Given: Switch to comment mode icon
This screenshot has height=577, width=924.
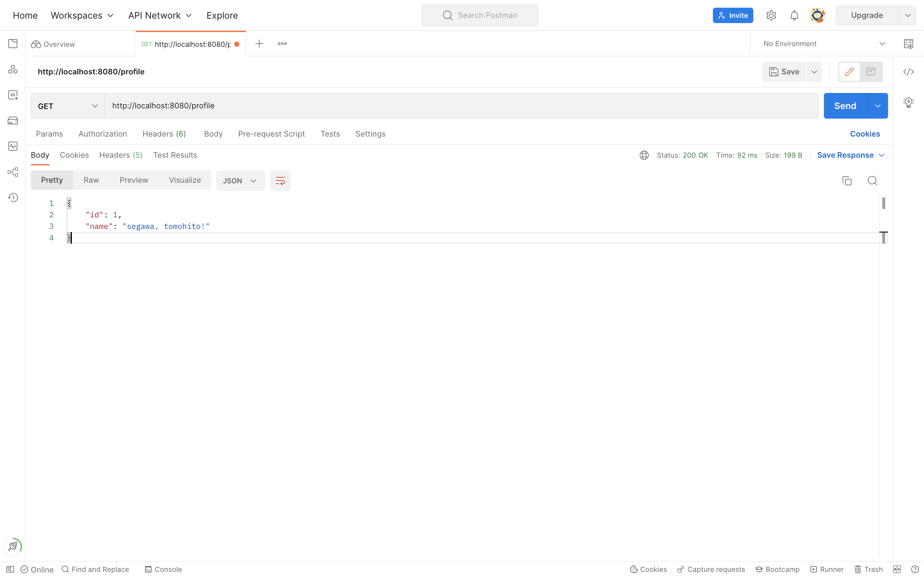Looking at the screenshot, I should click(x=870, y=72).
